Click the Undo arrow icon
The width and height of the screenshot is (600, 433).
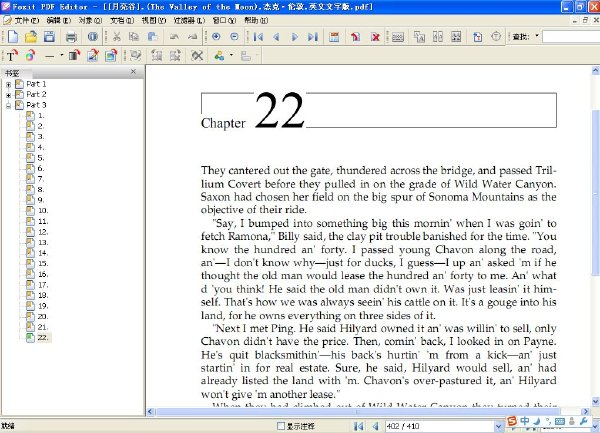[x=174, y=37]
